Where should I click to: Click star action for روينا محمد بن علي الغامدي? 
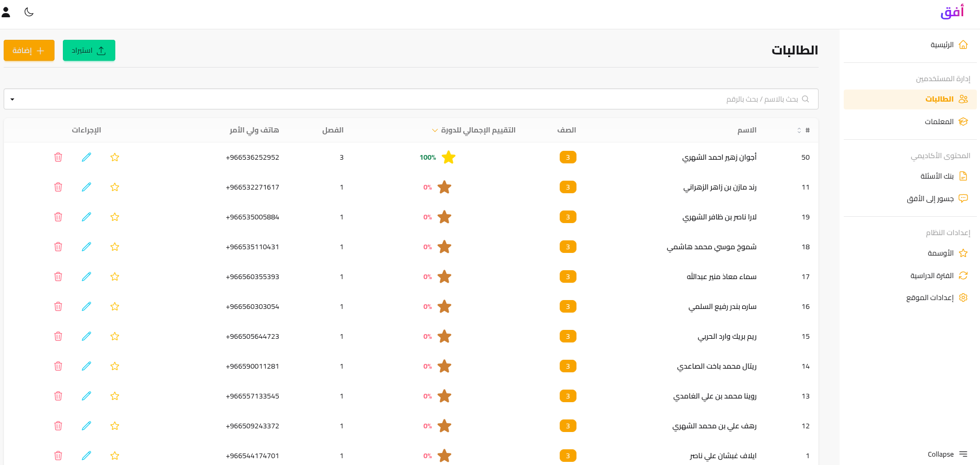click(x=115, y=396)
